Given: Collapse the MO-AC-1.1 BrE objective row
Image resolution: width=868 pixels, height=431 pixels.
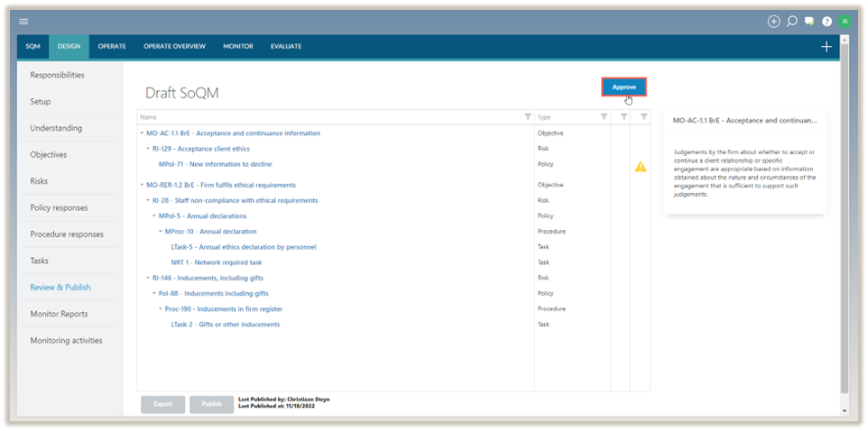Looking at the screenshot, I should pos(142,133).
